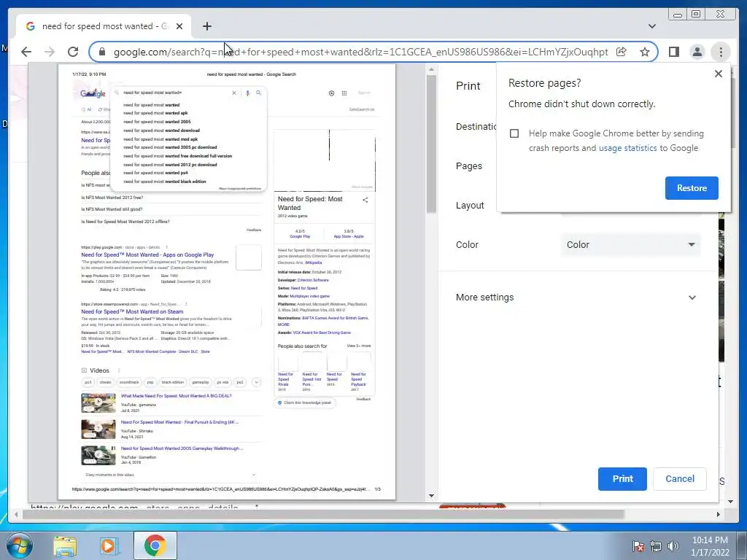Click 'What Made Need For Speed' video thumbnail
Viewport: 747px width, 560px height.
tap(98, 402)
